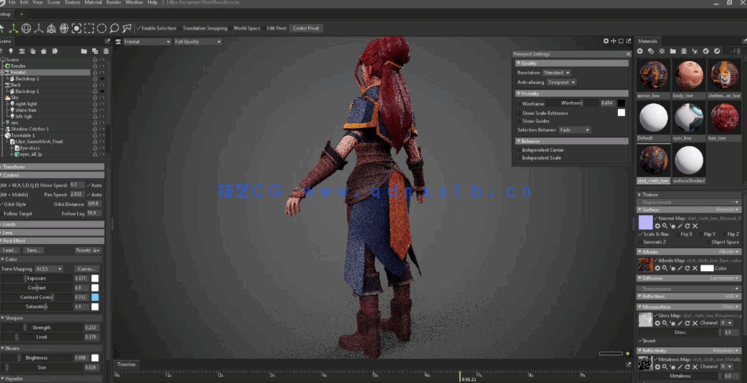This screenshot has width=747, height=383.
Task: Reload the Metalness Map texture
Action: (x=687, y=367)
